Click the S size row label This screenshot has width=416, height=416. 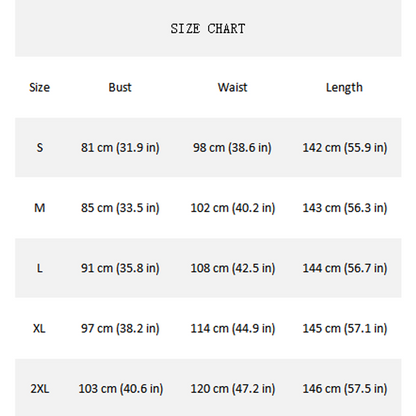[x=40, y=147]
